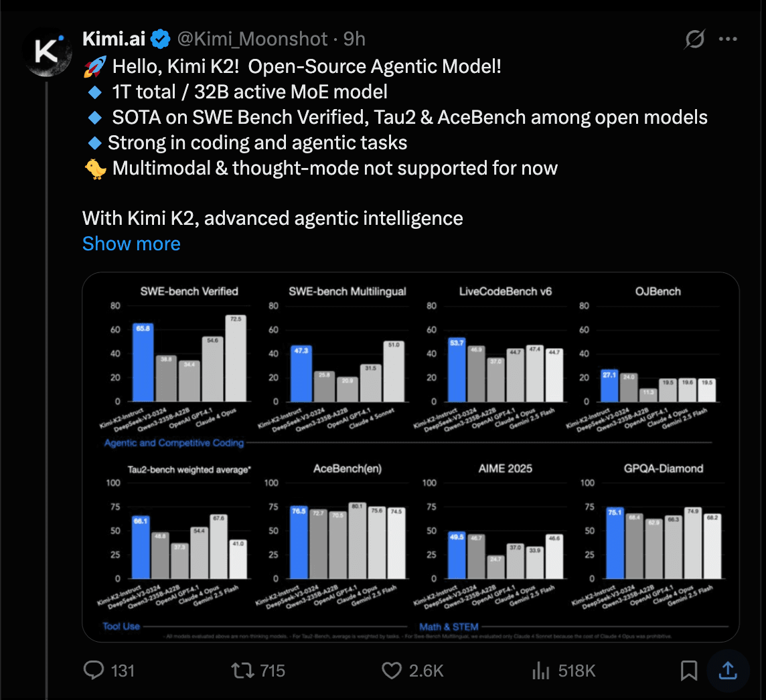Open view analytics bar-chart icon

tap(541, 671)
